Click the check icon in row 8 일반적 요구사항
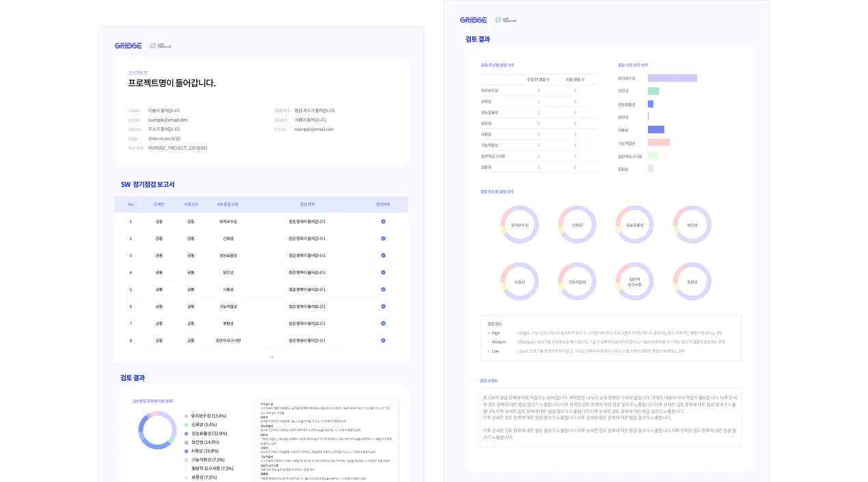Image resolution: width=868 pixels, height=482 pixels. [x=383, y=340]
